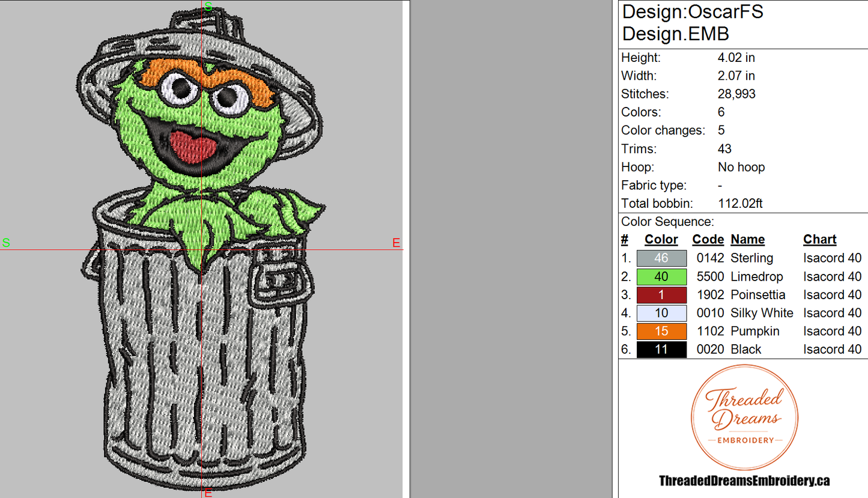Image resolution: width=868 pixels, height=498 pixels.
Task: Click the Black swatch numbered 11
Action: [661, 349]
